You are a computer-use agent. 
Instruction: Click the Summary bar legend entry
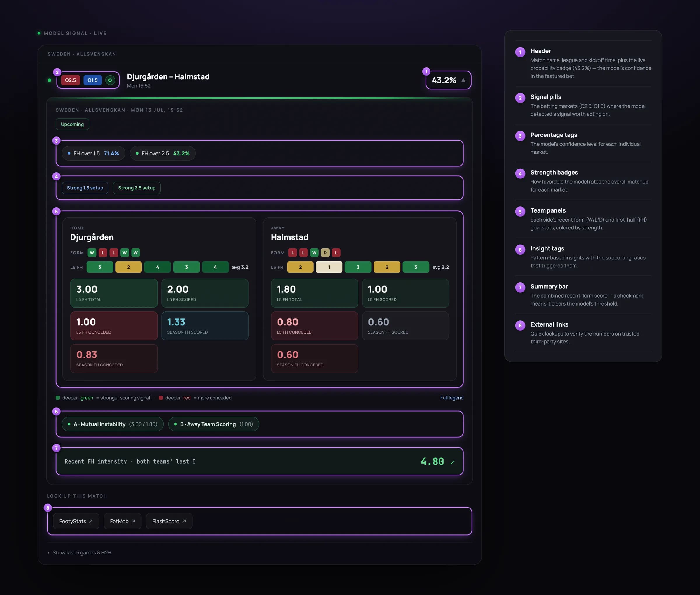click(583, 295)
